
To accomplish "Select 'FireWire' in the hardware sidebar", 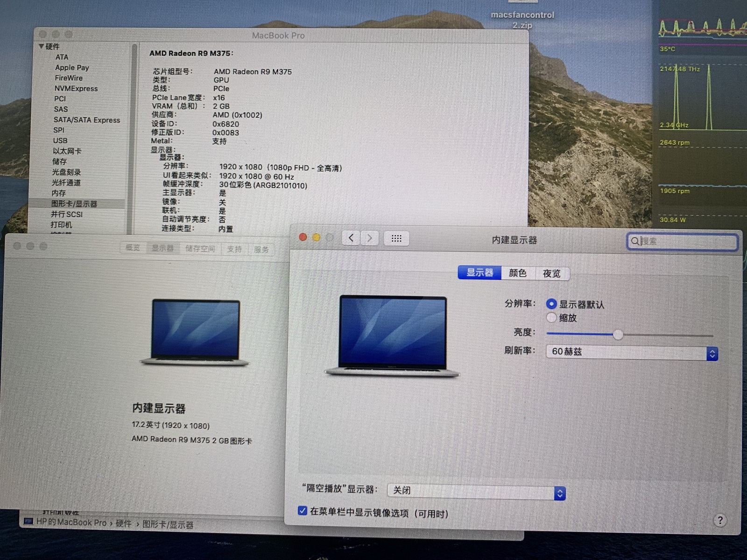I will (69, 78).
